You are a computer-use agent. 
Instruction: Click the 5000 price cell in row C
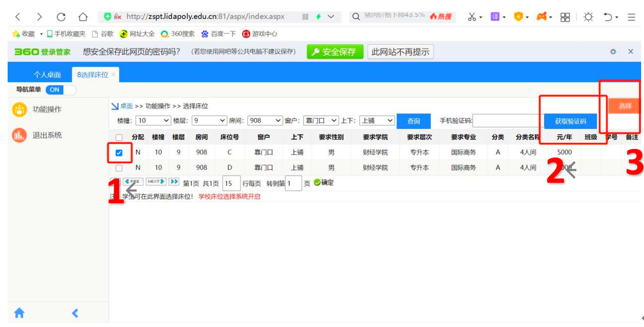(565, 152)
